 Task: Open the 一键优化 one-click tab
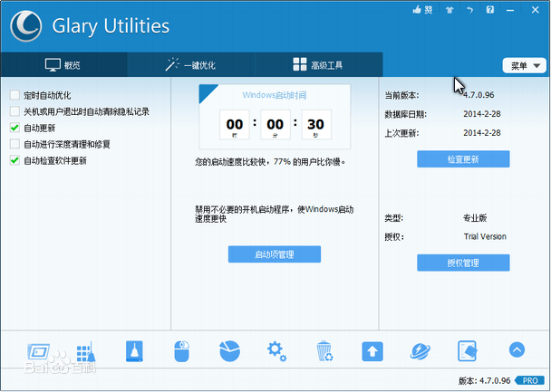[191, 65]
